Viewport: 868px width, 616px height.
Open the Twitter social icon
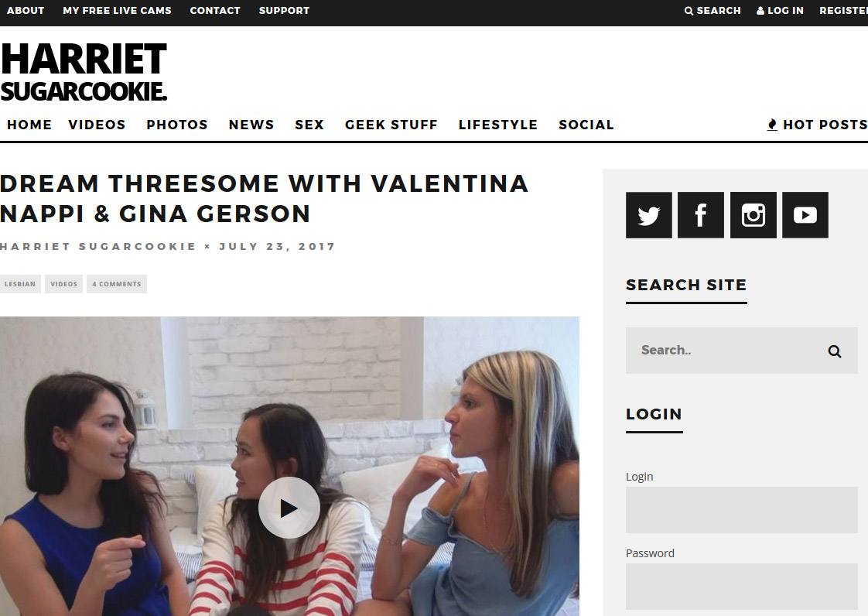(x=649, y=215)
